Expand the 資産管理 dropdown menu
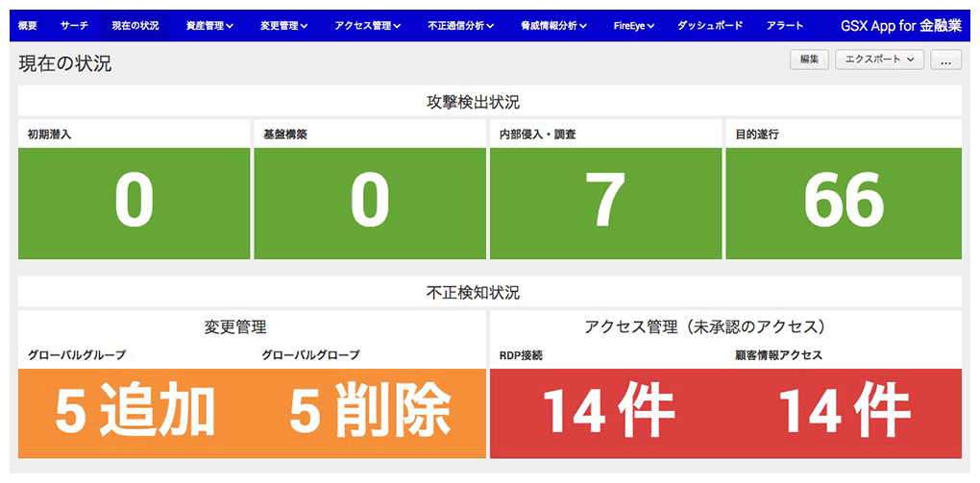The width and height of the screenshot is (980, 483). point(209,26)
